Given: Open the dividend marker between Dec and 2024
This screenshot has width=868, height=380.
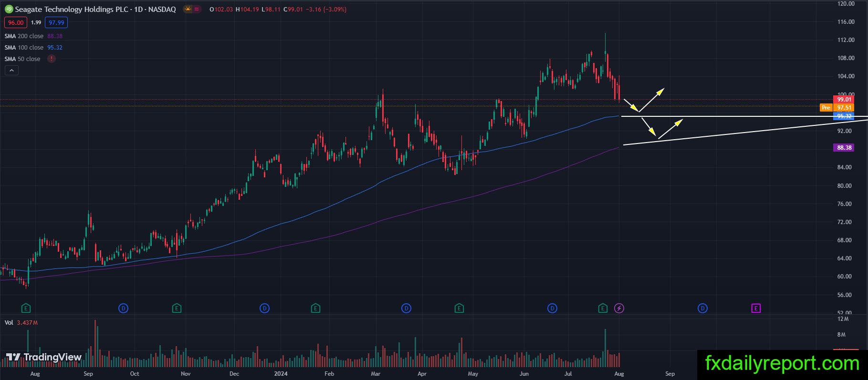Looking at the screenshot, I should click(x=264, y=308).
